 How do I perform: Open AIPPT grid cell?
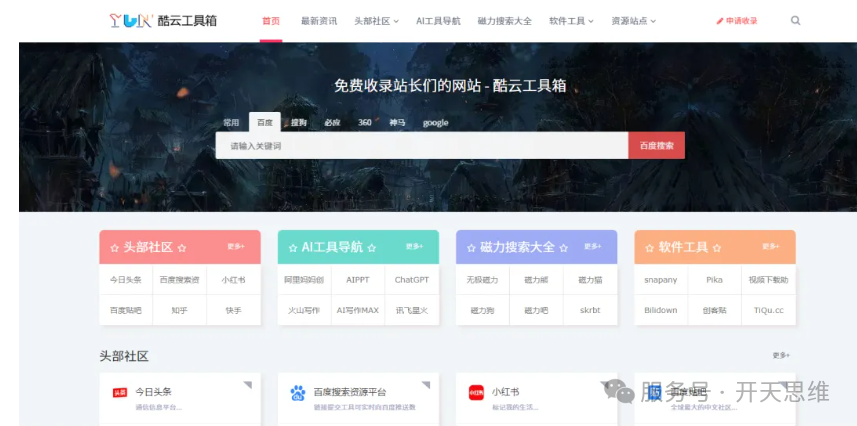(x=358, y=279)
